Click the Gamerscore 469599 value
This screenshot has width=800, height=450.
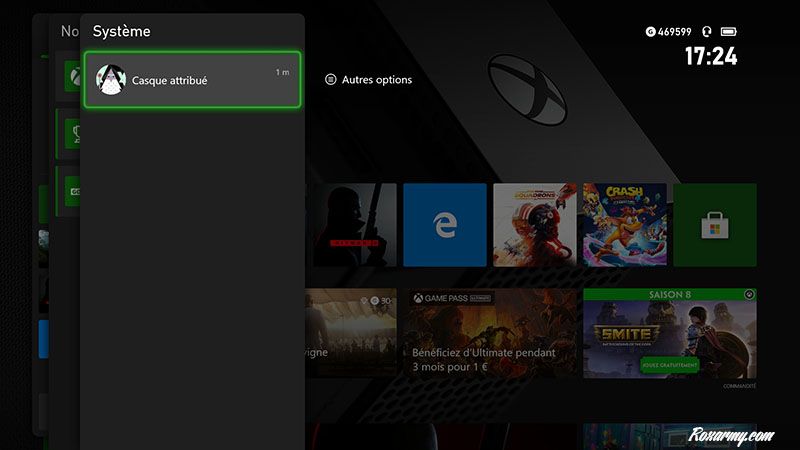678,32
